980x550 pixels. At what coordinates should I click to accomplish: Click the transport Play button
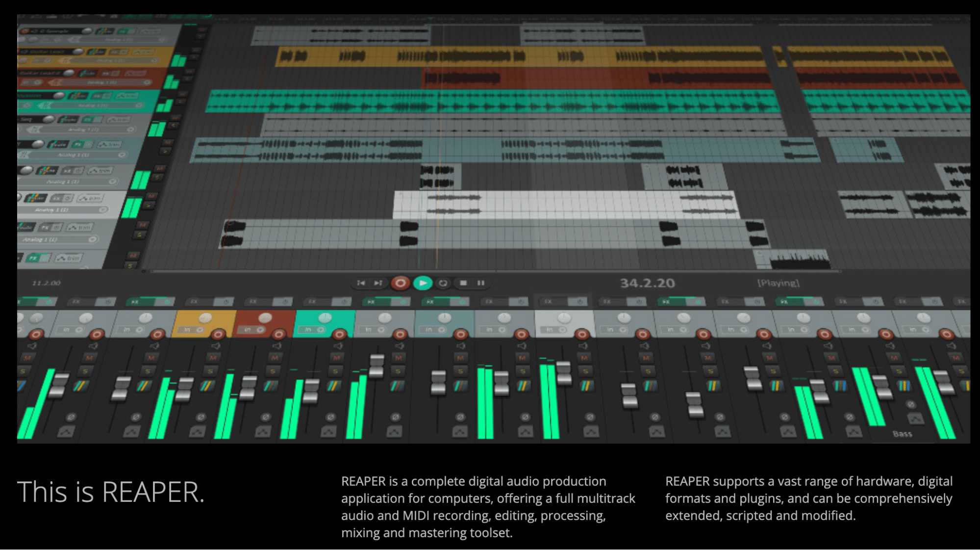click(423, 283)
